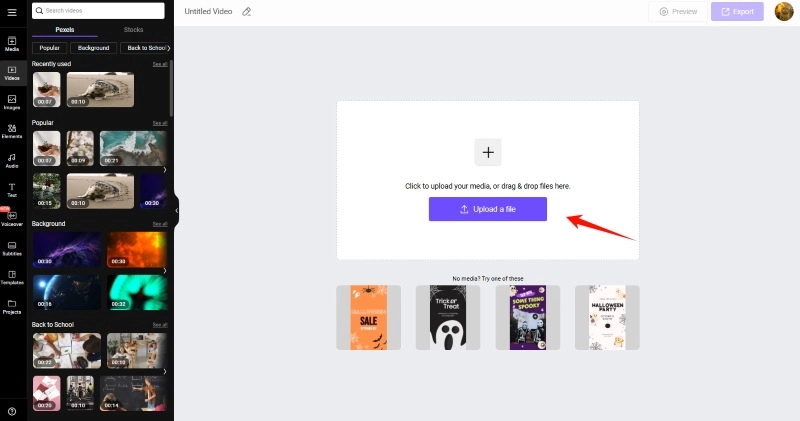Show more Background videos with arrow

(x=165, y=270)
